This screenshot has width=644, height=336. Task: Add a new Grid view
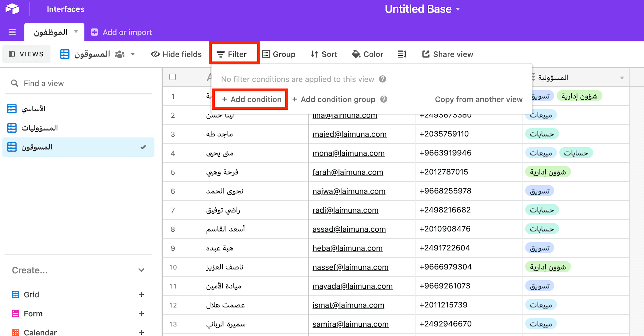click(x=141, y=295)
